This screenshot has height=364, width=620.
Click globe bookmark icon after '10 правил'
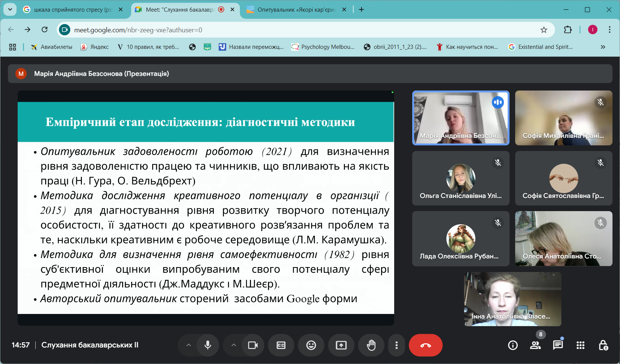[192, 47]
